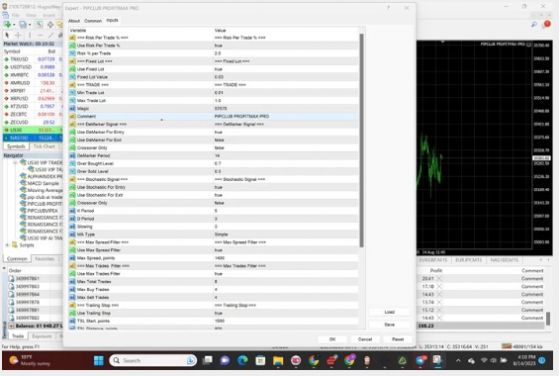
Task: Click icon beside K Period
Action: click(72, 211)
